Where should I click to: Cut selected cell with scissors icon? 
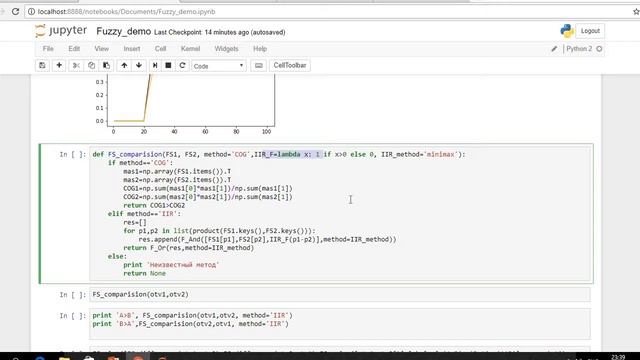coord(76,65)
